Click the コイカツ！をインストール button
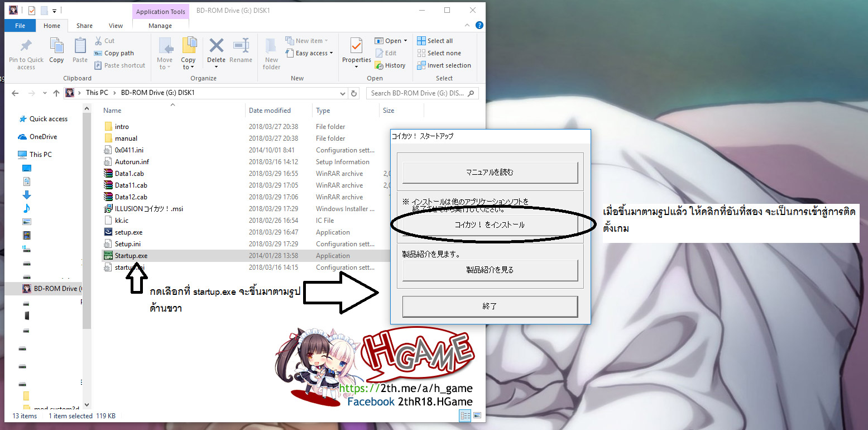 click(x=490, y=225)
